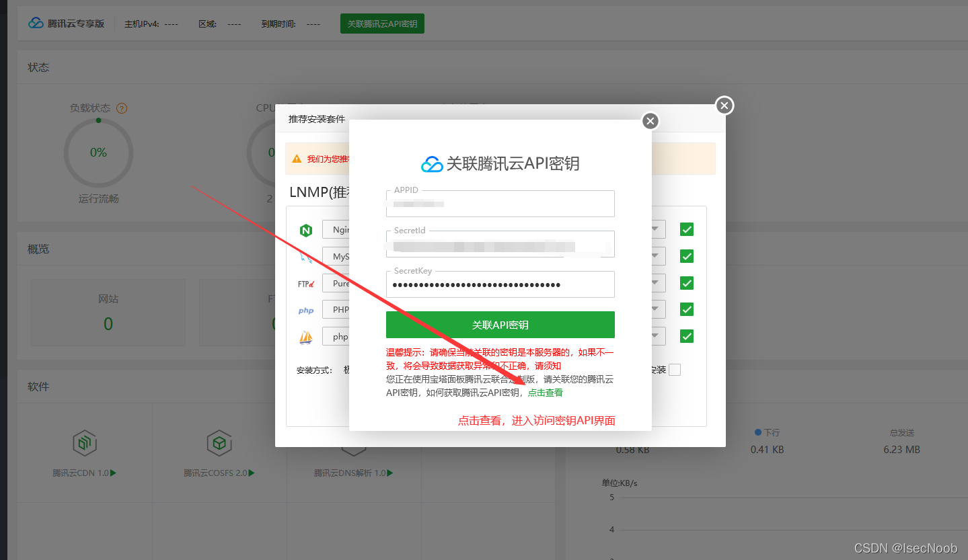Click the Nginx logo icon
Screen dimensions: 968x560
pos(306,231)
